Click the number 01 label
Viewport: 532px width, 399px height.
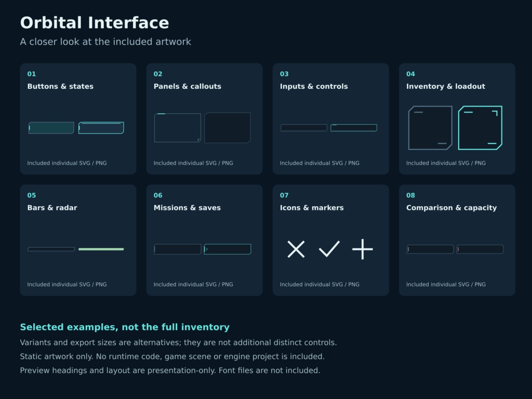click(x=32, y=74)
